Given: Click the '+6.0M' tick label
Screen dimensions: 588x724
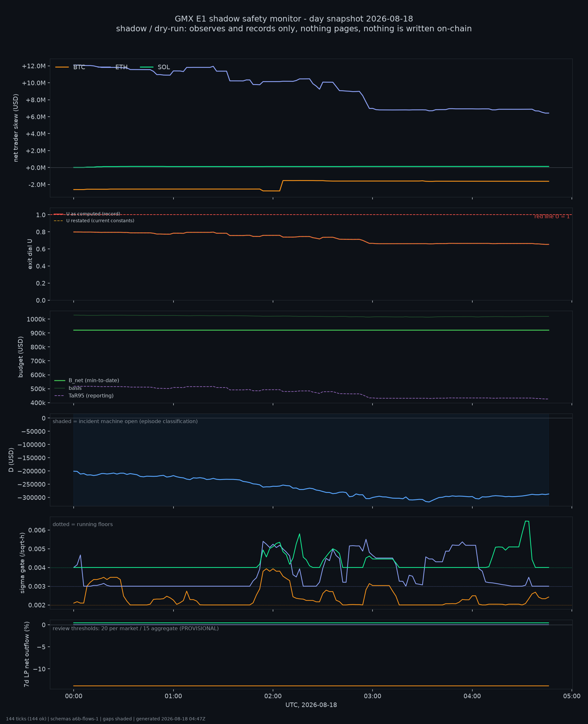Looking at the screenshot, I should point(36,117).
